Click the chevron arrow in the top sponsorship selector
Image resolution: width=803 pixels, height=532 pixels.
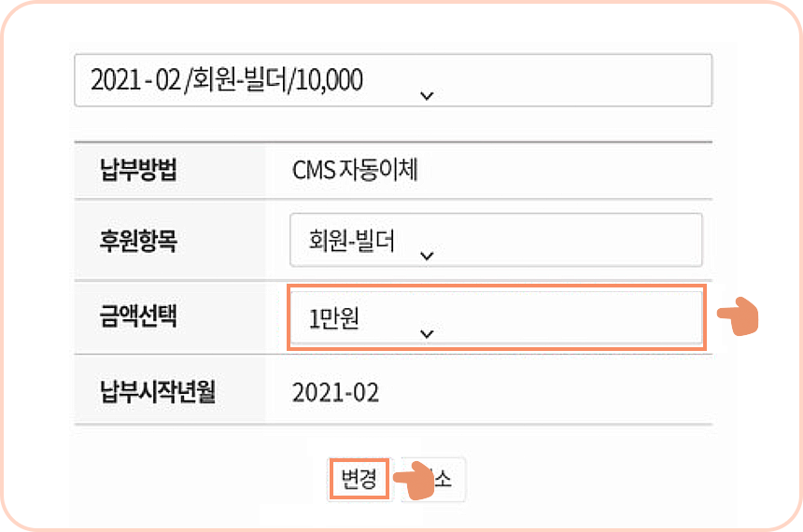pos(427,96)
